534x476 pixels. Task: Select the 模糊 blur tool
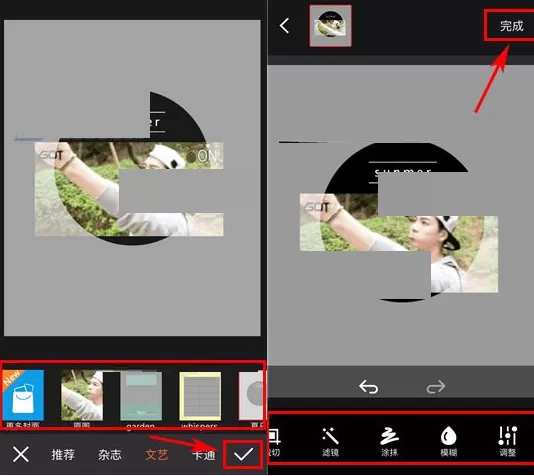pos(449,442)
